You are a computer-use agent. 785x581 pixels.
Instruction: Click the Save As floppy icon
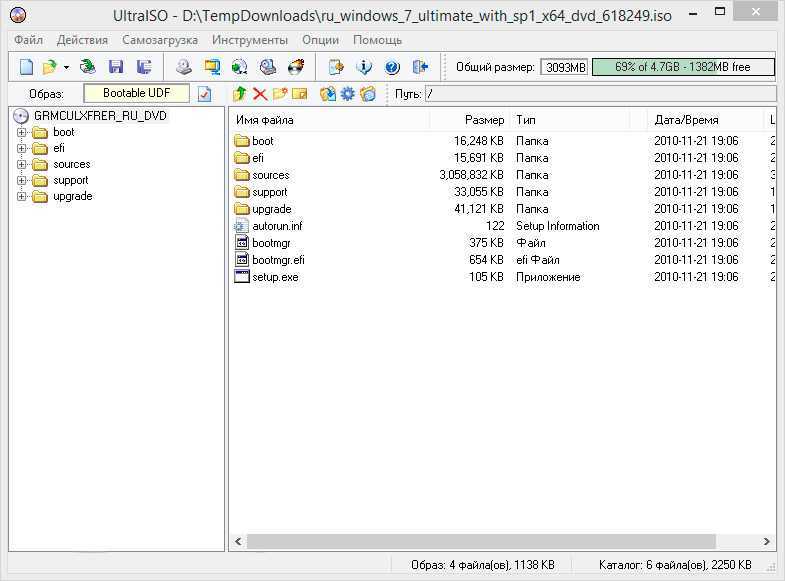point(144,67)
